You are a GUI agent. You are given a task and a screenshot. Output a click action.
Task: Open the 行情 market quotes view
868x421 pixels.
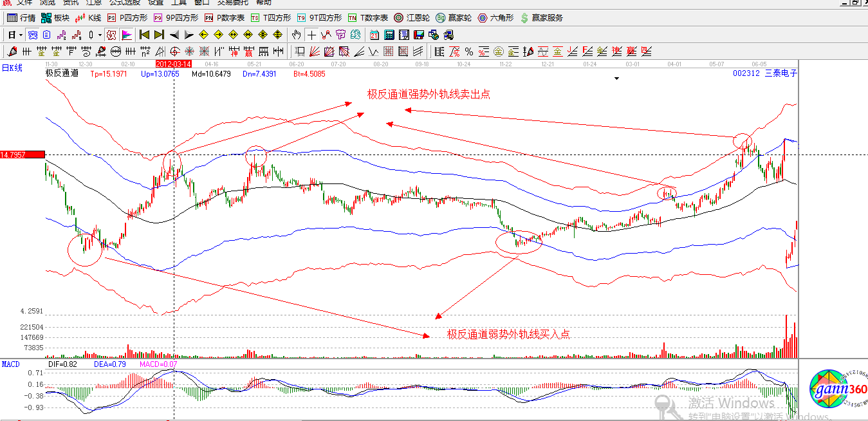pyautogui.click(x=21, y=18)
